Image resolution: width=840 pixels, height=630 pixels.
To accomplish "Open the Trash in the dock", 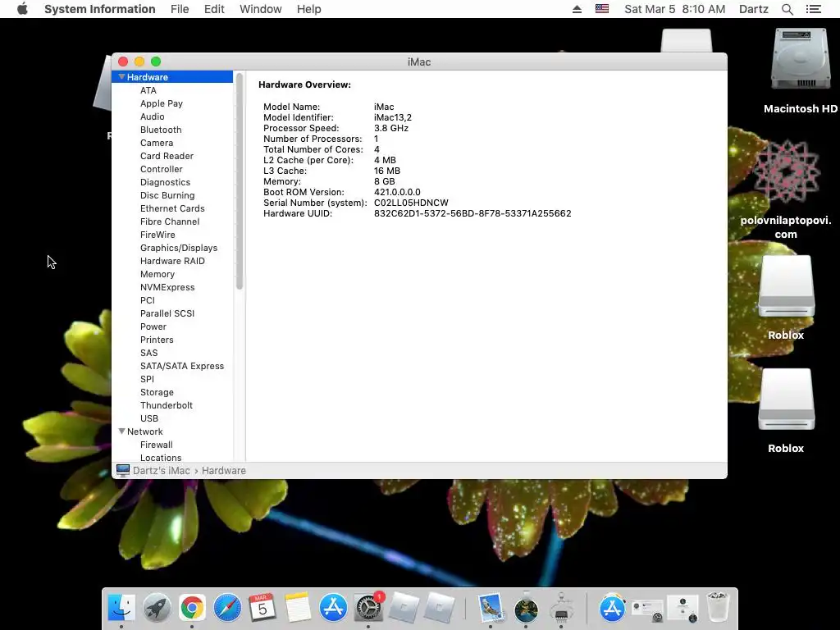I will (x=718, y=608).
